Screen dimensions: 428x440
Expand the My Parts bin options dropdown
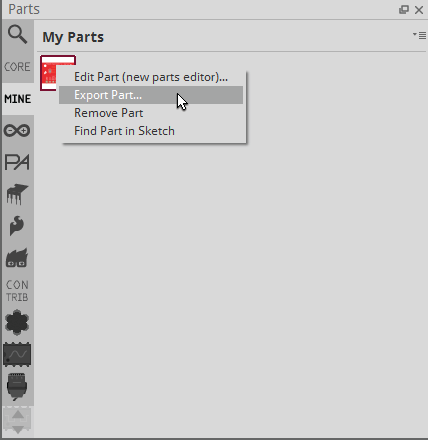coord(419,35)
